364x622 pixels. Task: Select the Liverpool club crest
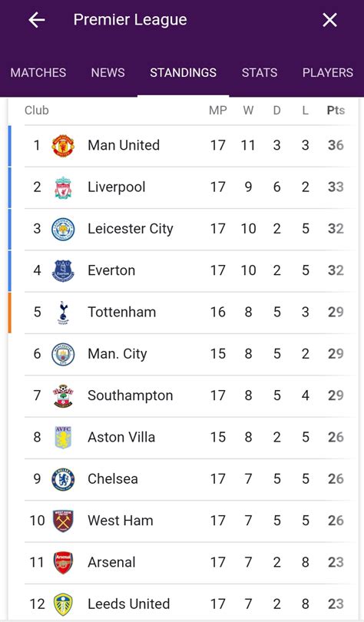point(63,187)
